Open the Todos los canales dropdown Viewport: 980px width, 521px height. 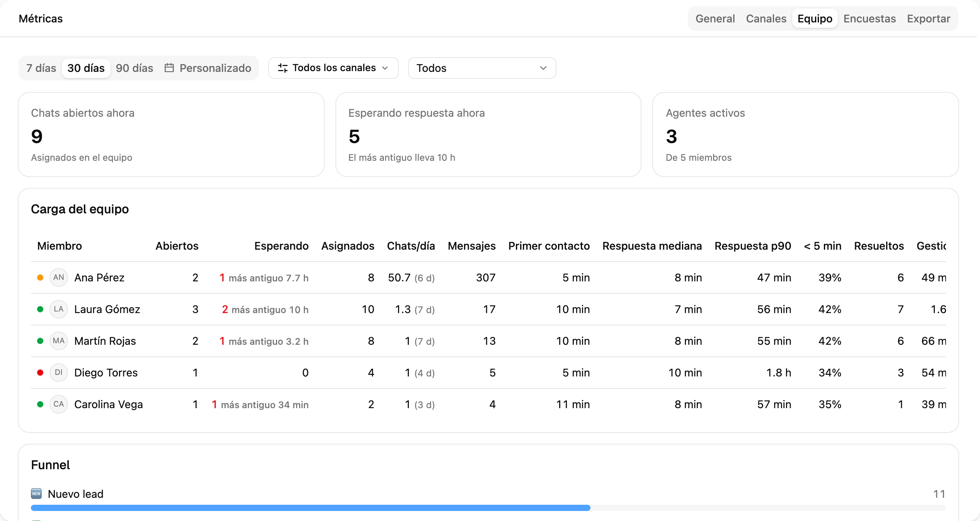click(333, 68)
